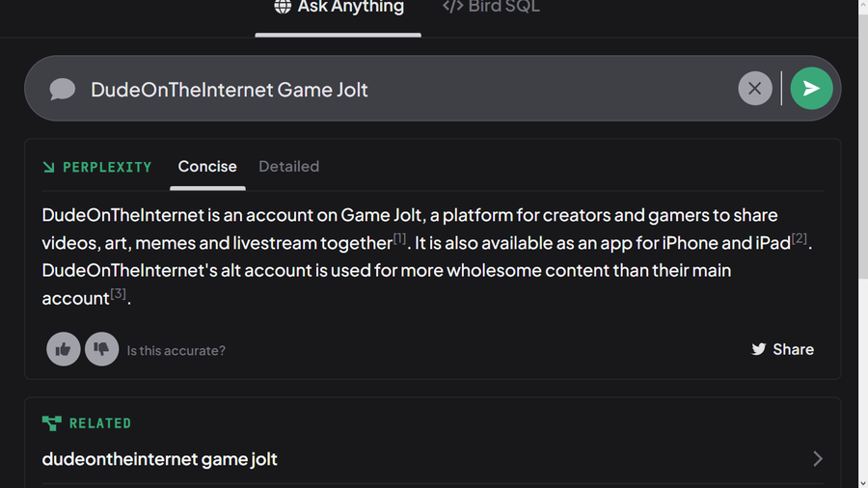Click the code brackets Bird SQL icon
Image resolution: width=868 pixels, height=488 pixels.
pos(452,7)
